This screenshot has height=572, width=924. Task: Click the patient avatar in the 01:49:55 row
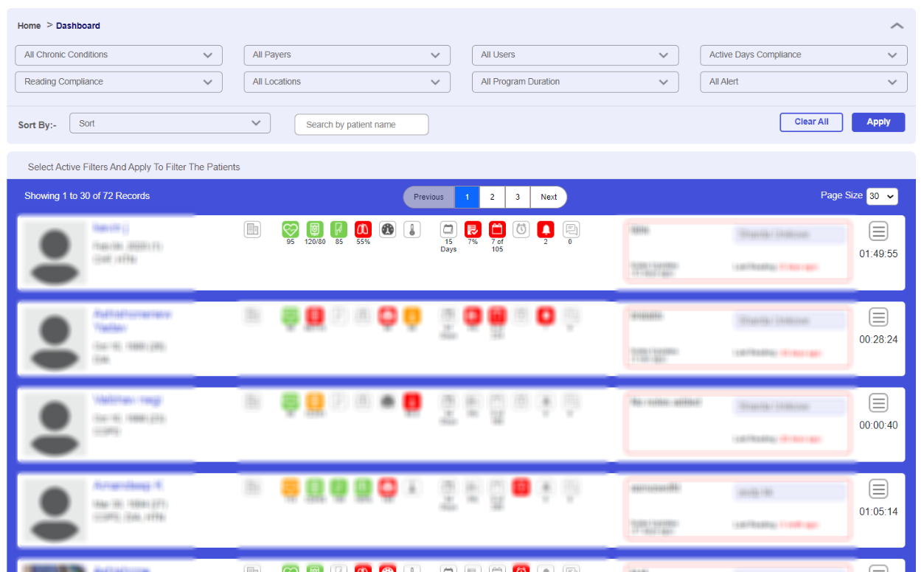pyautogui.click(x=54, y=253)
